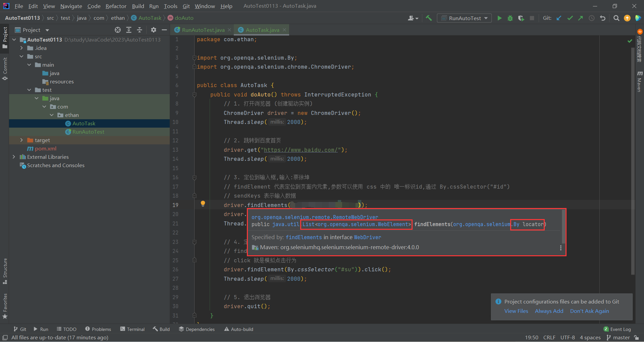
Task: Select RunAutoTest class in the tree
Action: click(88, 132)
